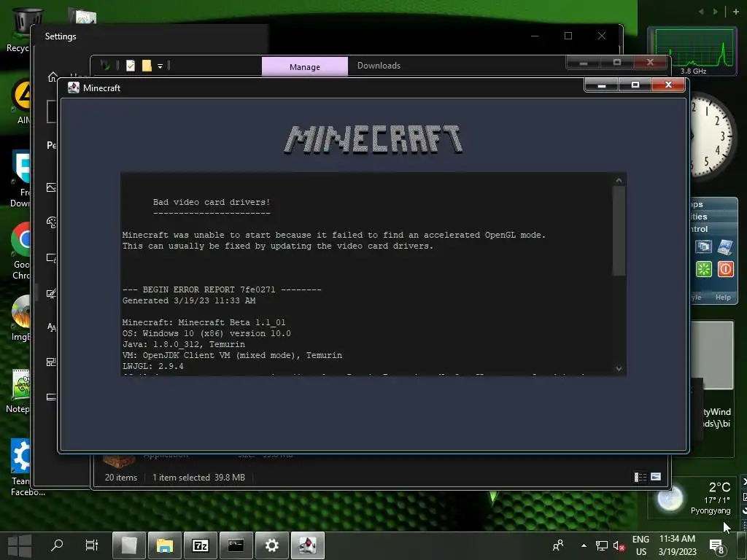The height and width of the screenshot is (560, 747).
Task: Open File Explorer taskbar button
Action: [x=164, y=545]
